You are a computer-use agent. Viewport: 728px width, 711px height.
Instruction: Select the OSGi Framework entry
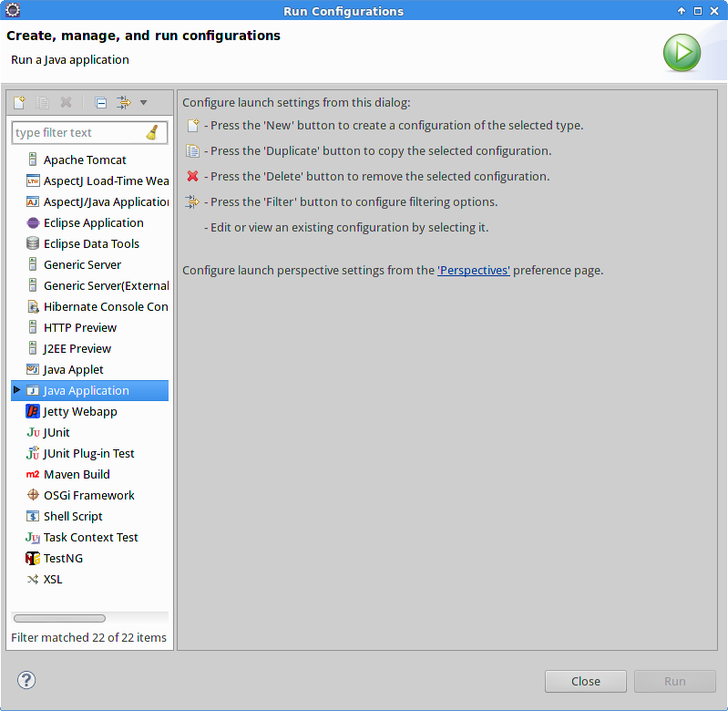89,495
